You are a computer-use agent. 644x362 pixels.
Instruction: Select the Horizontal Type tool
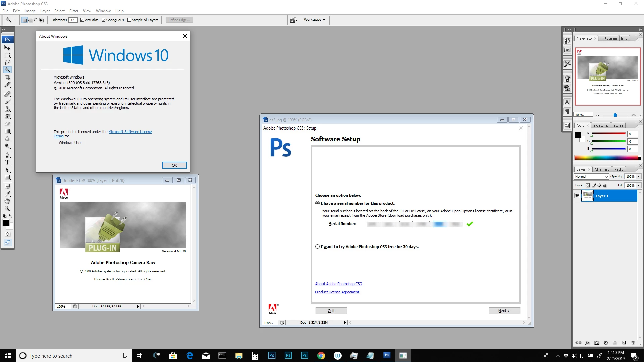tap(7, 162)
